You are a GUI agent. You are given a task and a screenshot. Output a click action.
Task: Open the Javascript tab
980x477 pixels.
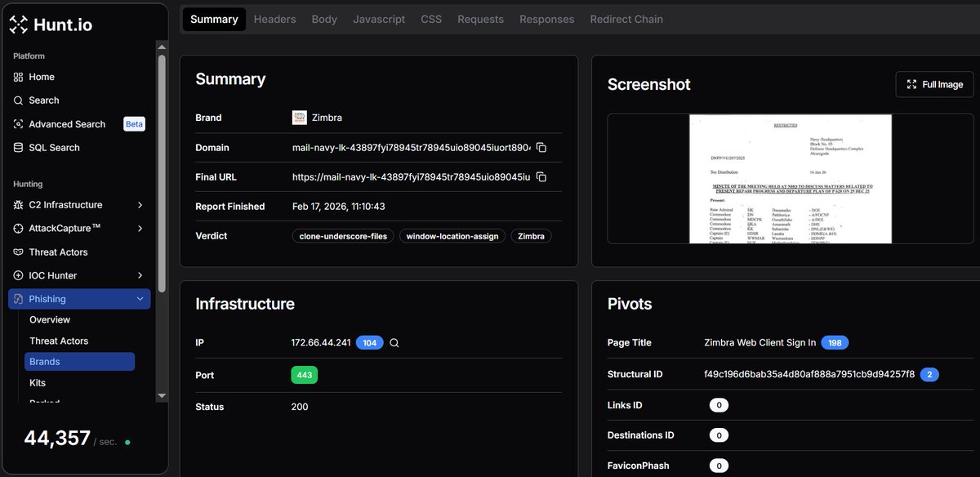pos(379,19)
